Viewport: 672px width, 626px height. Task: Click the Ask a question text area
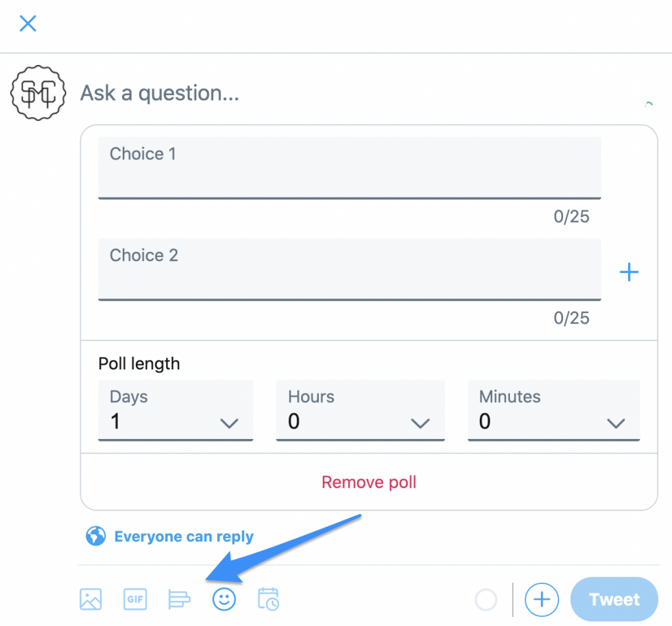coord(159,93)
